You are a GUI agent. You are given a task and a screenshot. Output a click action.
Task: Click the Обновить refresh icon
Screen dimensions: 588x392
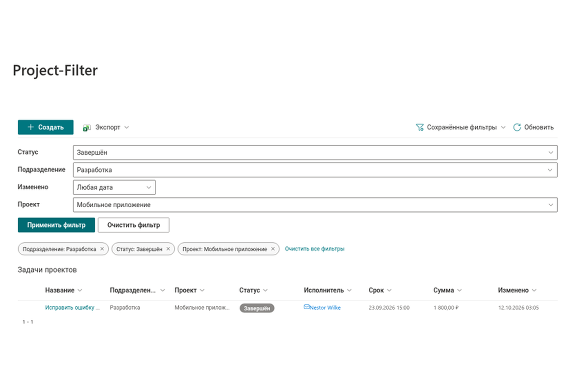(x=517, y=127)
